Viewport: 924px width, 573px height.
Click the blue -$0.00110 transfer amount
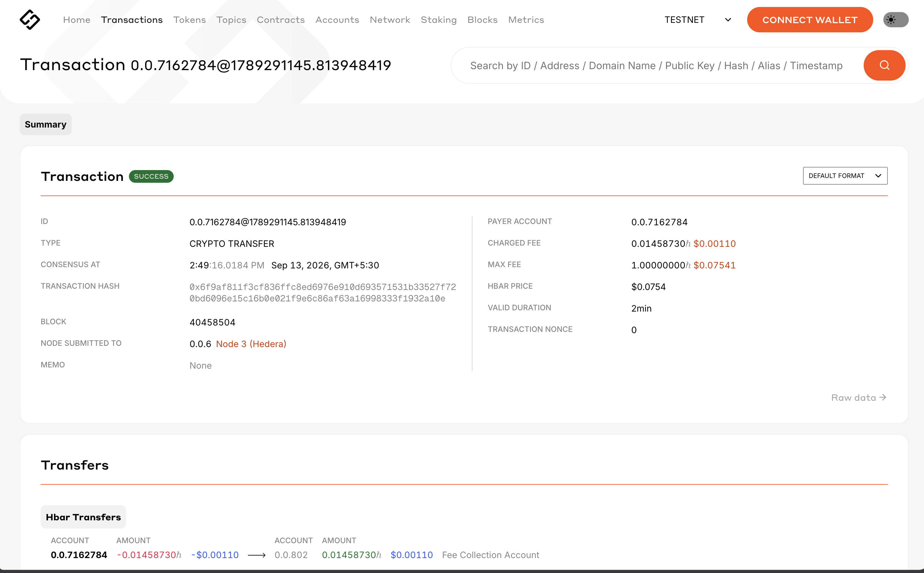point(215,555)
